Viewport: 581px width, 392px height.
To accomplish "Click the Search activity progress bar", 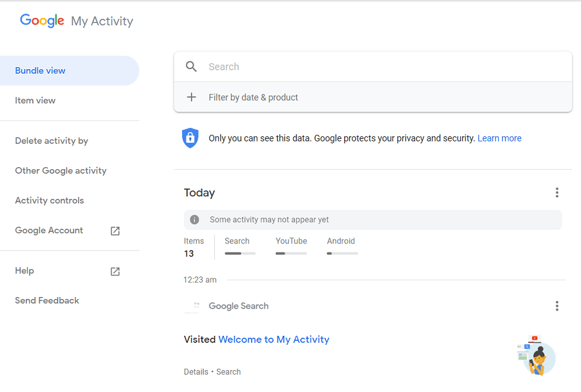I will 240,253.
